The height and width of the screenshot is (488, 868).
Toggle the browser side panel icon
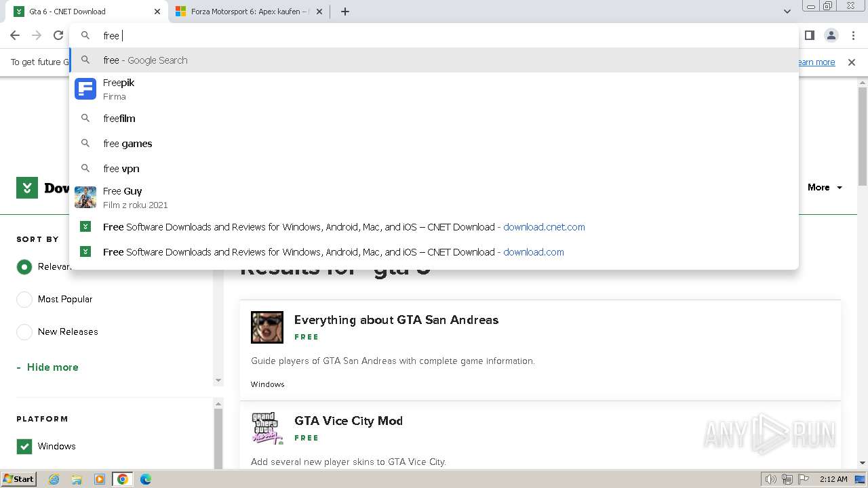tap(809, 35)
